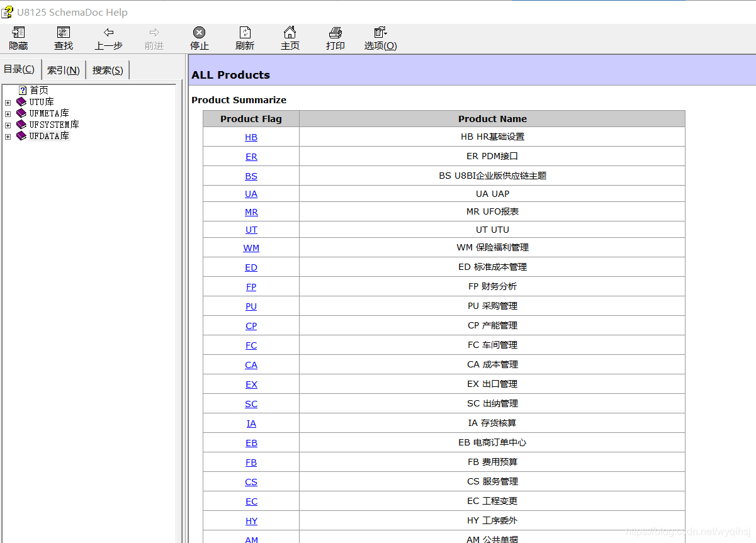This screenshot has width=756, height=543.
Task: Select UTU库 tree item label
Action: [42, 102]
